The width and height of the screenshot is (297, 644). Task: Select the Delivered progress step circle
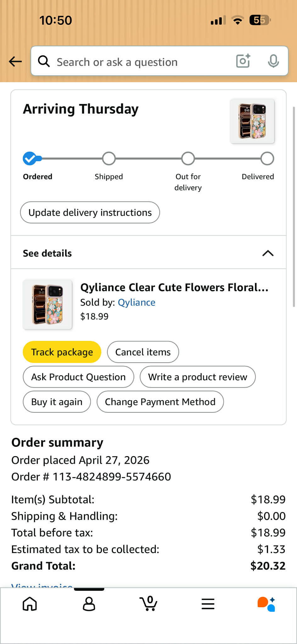point(267,158)
